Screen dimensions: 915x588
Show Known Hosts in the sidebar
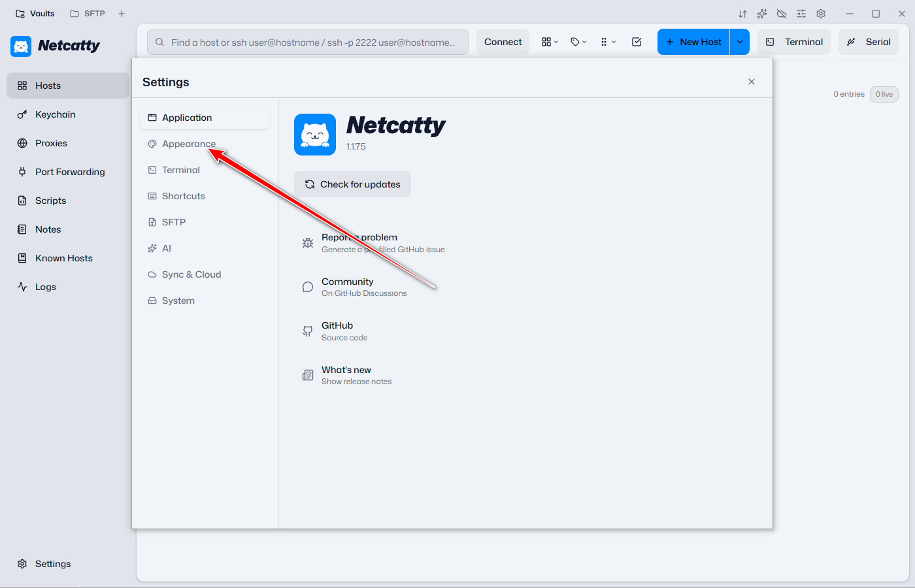click(x=68, y=258)
